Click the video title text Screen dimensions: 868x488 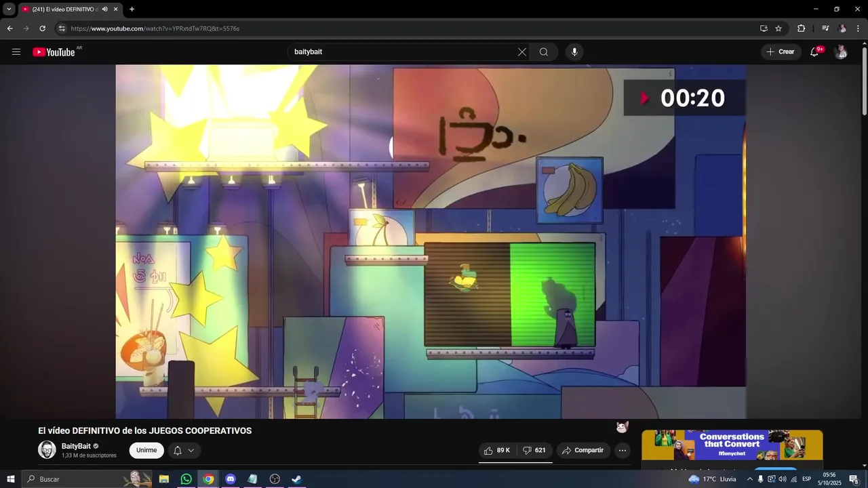click(144, 431)
